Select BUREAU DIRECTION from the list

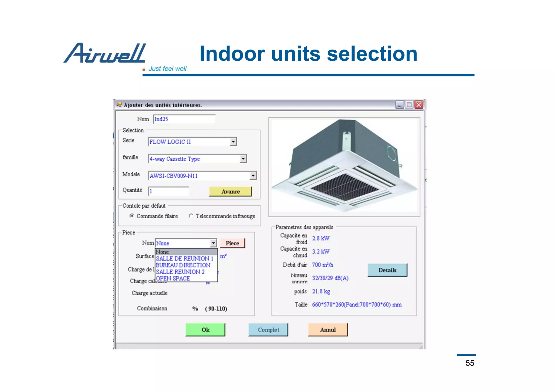coord(186,265)
